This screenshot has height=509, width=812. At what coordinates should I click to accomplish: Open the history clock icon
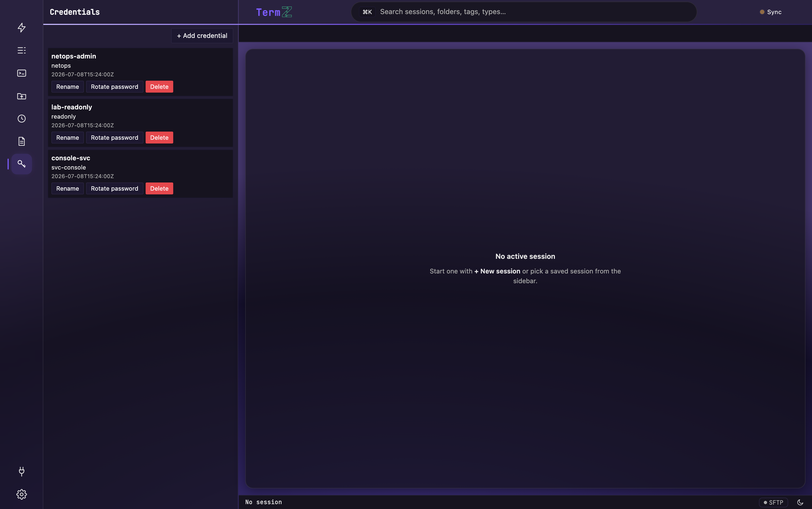point(22,119)
